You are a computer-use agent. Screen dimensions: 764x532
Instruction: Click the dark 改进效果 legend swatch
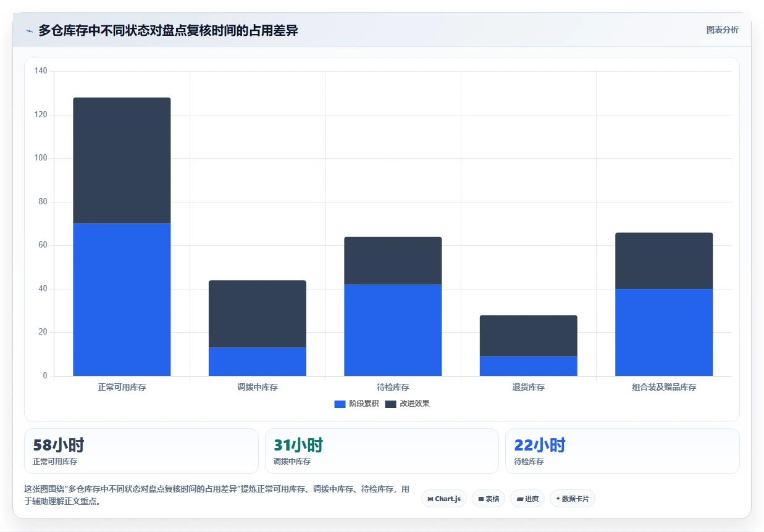390,404
